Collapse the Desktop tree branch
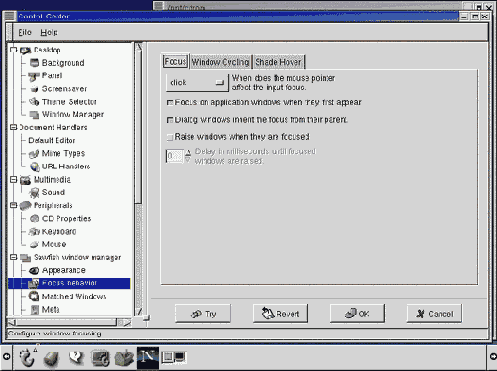 coord(13,50)
